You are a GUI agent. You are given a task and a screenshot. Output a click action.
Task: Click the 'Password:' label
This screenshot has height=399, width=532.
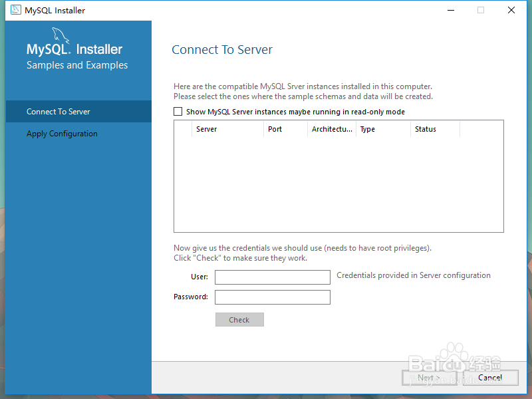tap(191, 297)
